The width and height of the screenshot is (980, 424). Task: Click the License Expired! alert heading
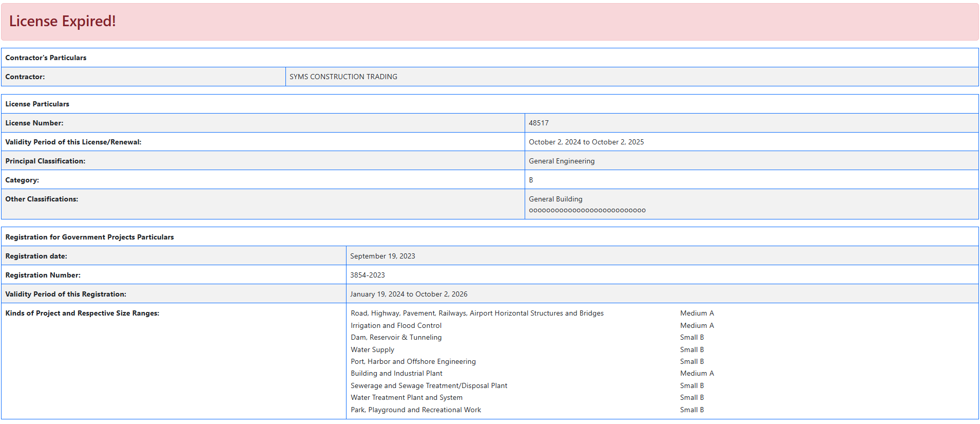coord(63,21)
